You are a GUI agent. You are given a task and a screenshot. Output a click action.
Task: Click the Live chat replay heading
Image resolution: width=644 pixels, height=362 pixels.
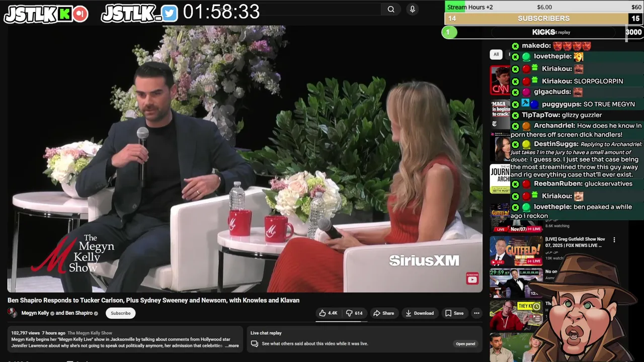click(x=266, y=333)
